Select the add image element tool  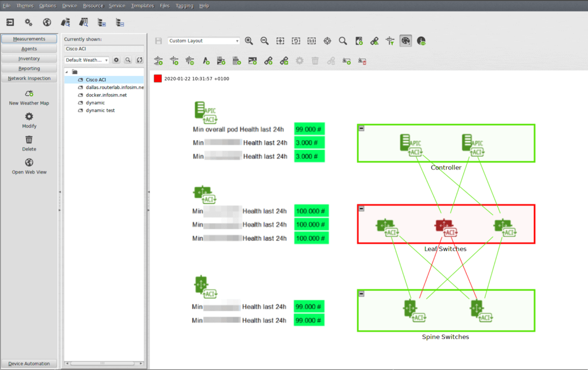pos(253,60)
